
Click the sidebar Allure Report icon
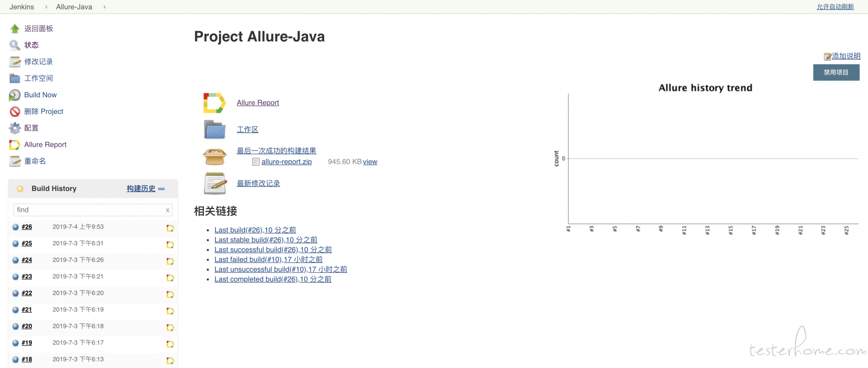point(15,145)
